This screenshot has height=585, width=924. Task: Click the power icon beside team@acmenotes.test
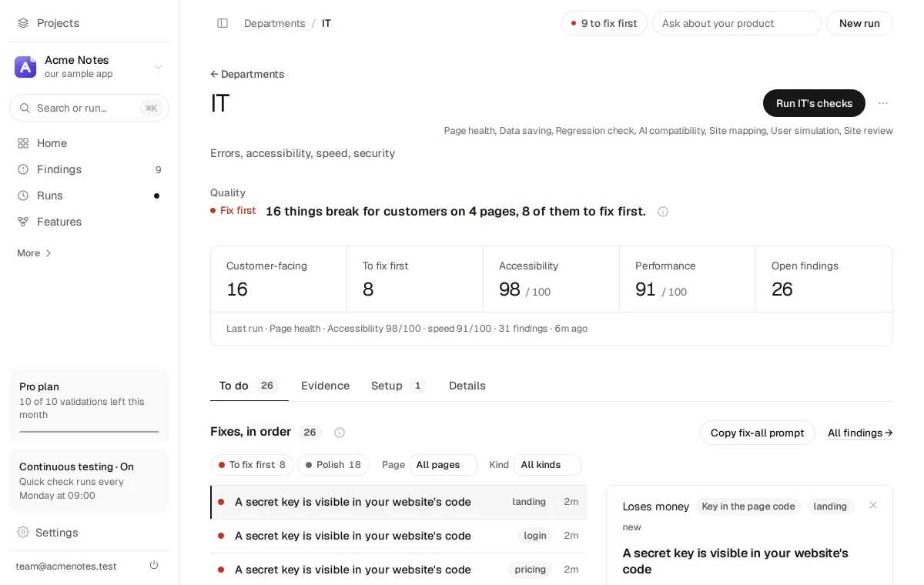(x=154, y=566)
